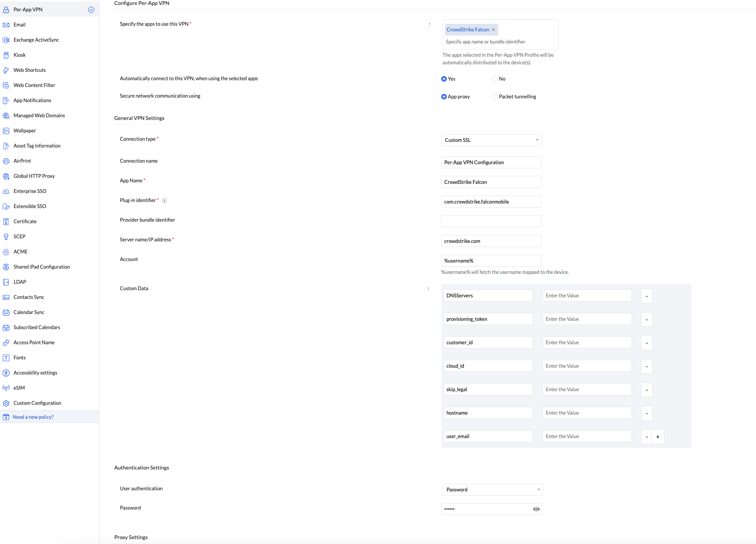Click Plug-in identifier info icon
The width and height of the screenshot is (756, 544).
pyautogui.click(x=164, y=201)
